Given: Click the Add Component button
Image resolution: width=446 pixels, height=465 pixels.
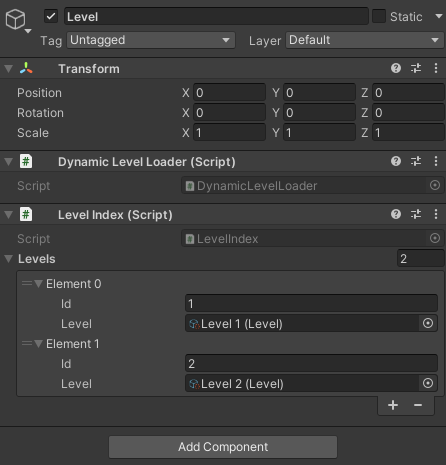Looking at the screenshot, I should pos(223,447).
